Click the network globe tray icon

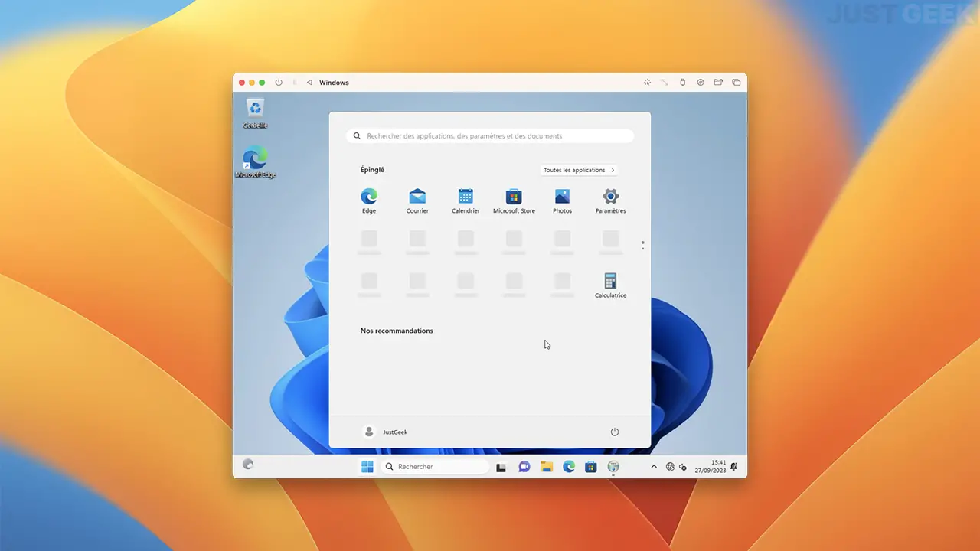click(x=670, y=467)
